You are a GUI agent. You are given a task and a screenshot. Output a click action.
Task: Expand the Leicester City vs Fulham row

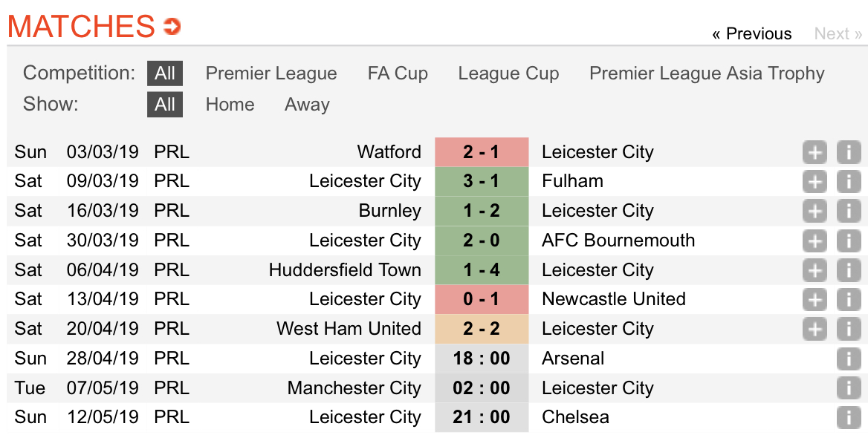tap(814, 181)
